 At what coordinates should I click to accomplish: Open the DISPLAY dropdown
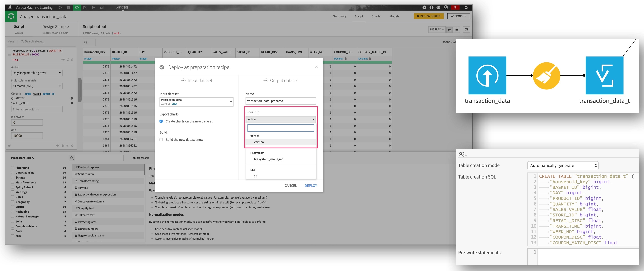(437, 29)
